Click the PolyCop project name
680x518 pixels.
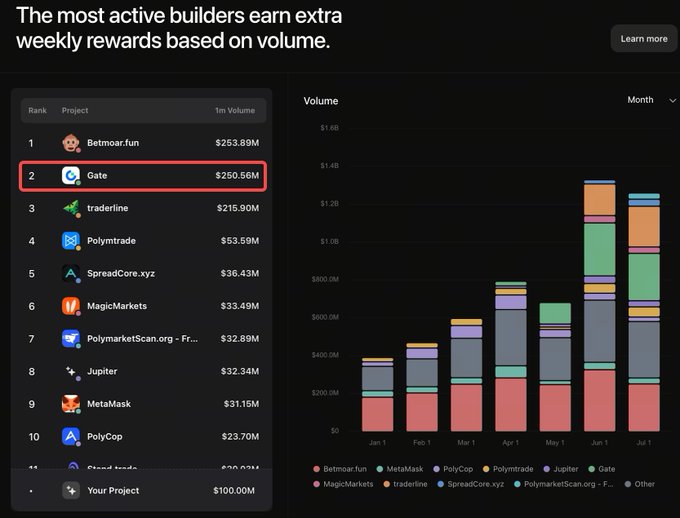[x=105, y=436]
